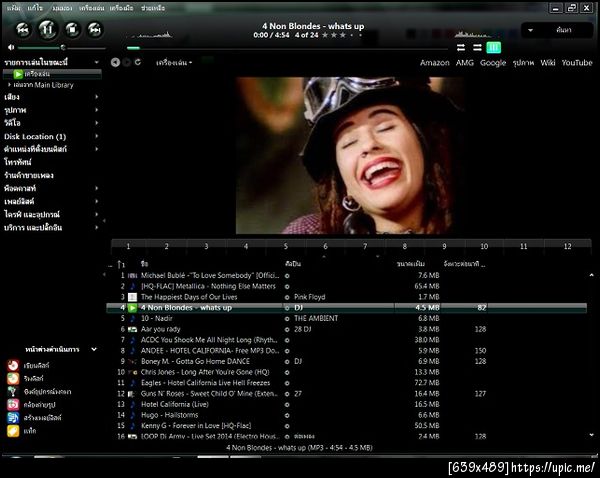The image size is (600, 478).
Task: Click the icon beside Boney M. row
Action: click(x=132, y=362)
